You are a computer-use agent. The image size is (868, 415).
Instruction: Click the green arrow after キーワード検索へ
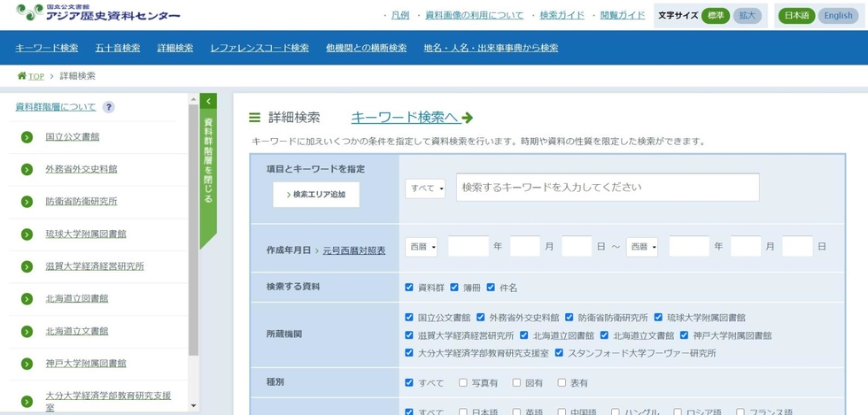(x=468, y=118)
